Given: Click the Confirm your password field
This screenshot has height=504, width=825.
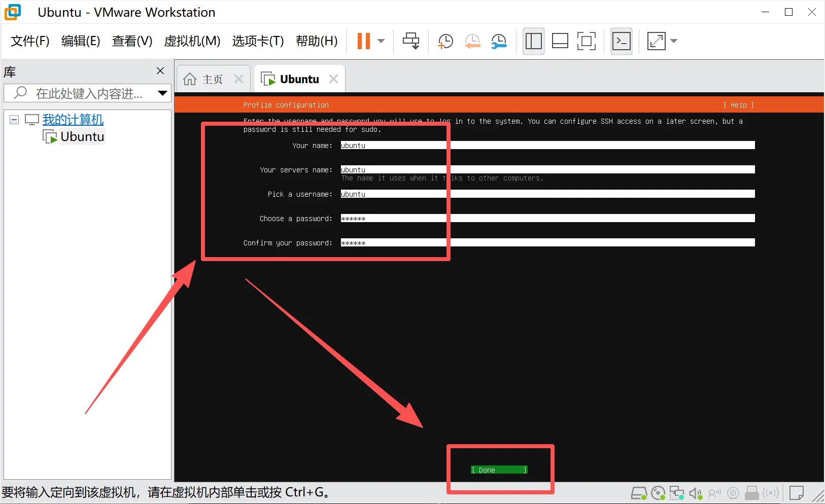Looking at the screenshot, I should 548,243.
